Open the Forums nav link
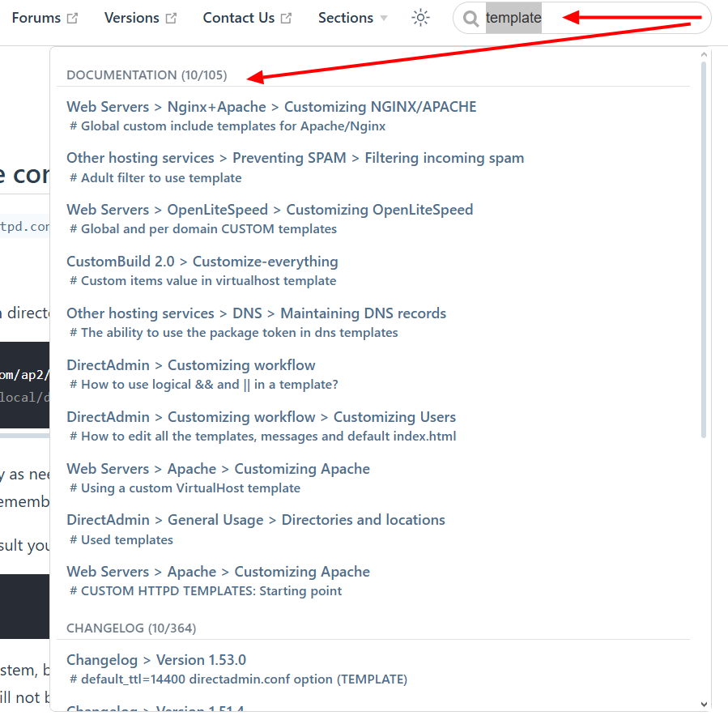 click(x=36, y=18)
